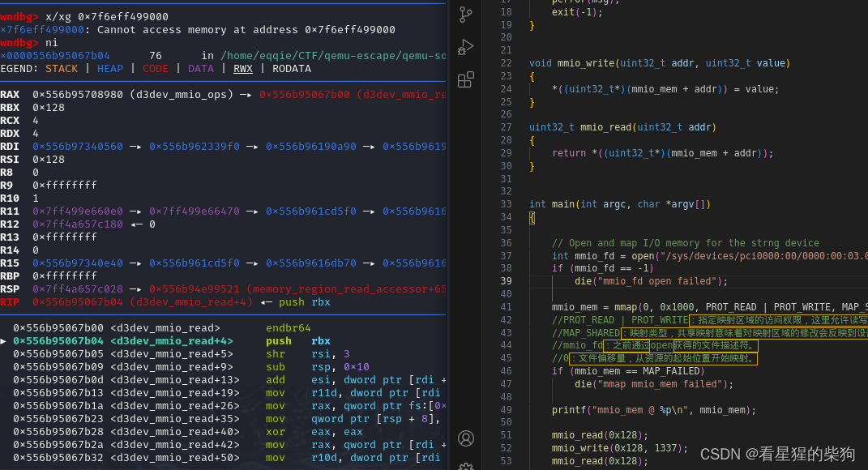
Task: Click the 'mmio_read(0x128);' code on line 51
Action: [600, 436]
